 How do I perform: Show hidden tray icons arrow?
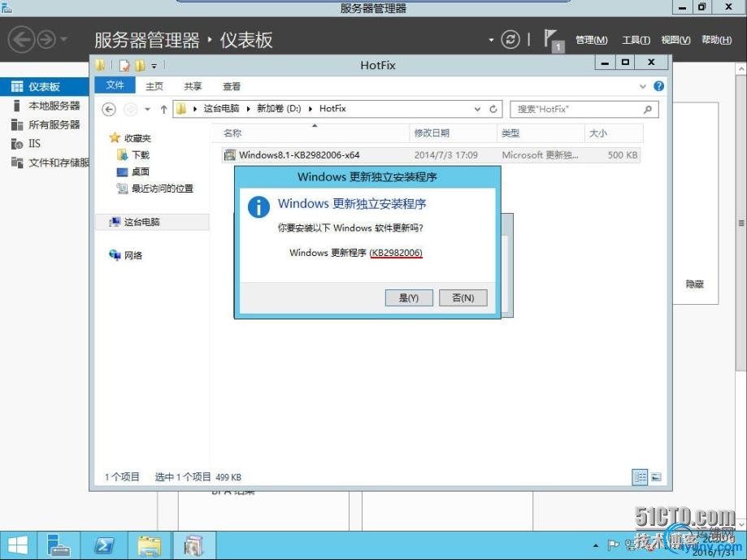[x=596, y=545]
